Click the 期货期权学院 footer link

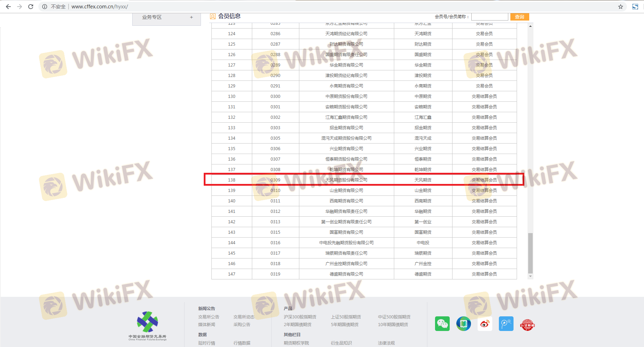[296, 343]
